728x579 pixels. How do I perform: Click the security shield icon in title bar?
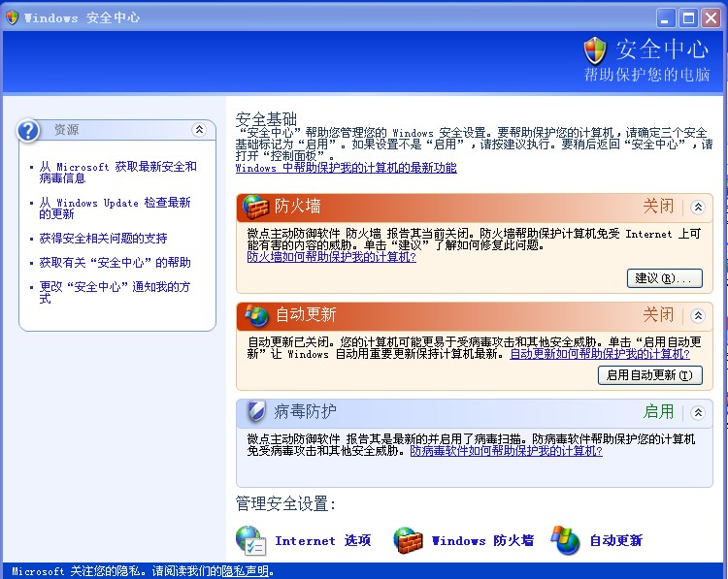pos(12,17)
